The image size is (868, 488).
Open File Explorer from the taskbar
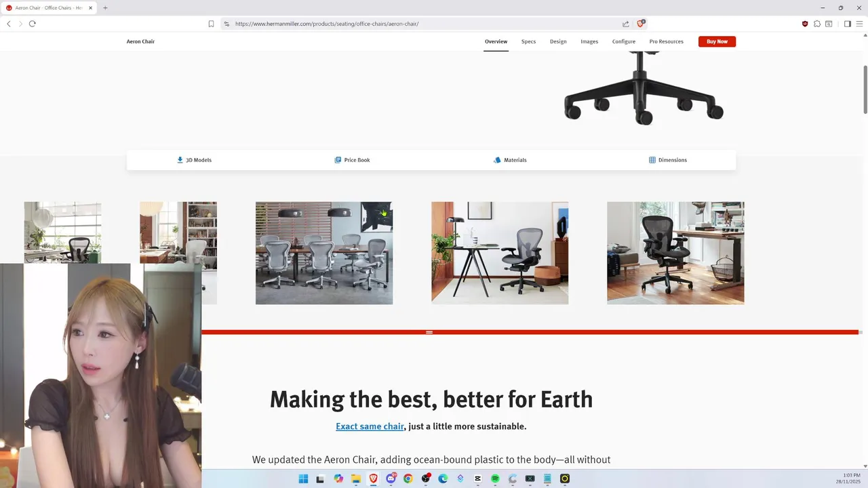355,479
